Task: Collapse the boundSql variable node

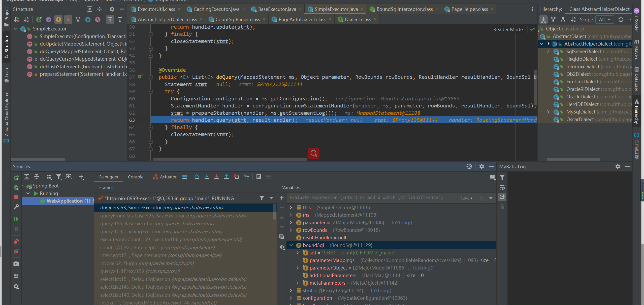Action: [x=291, y=245]
